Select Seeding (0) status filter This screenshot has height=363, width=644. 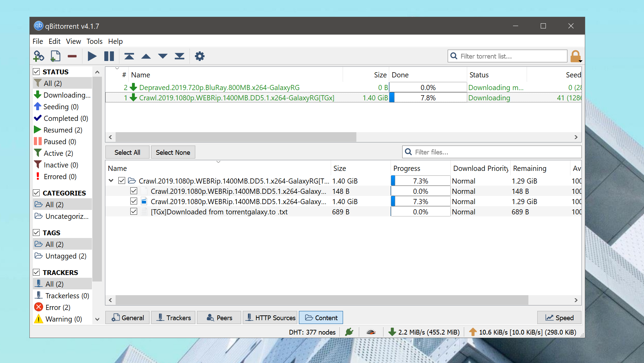click(62, 107)
